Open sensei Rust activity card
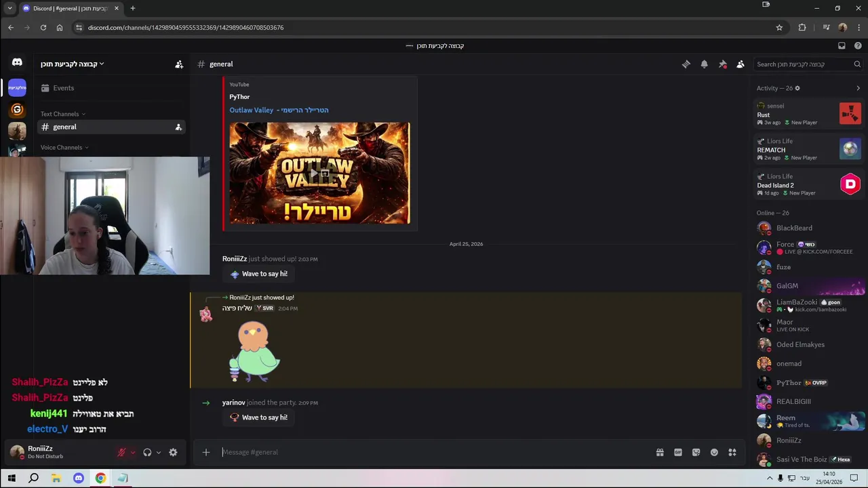 (809, 114)
